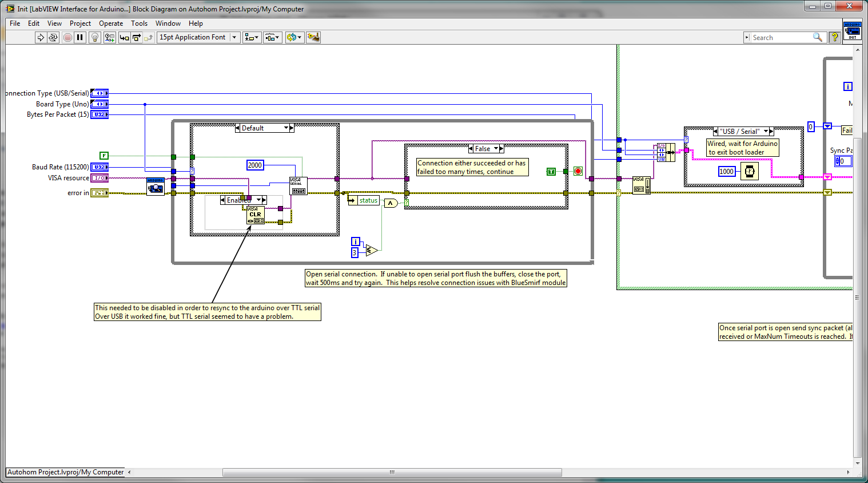868x483 pixels.
Task: Go to next case after Default
Action: click(x=292, y=128)
